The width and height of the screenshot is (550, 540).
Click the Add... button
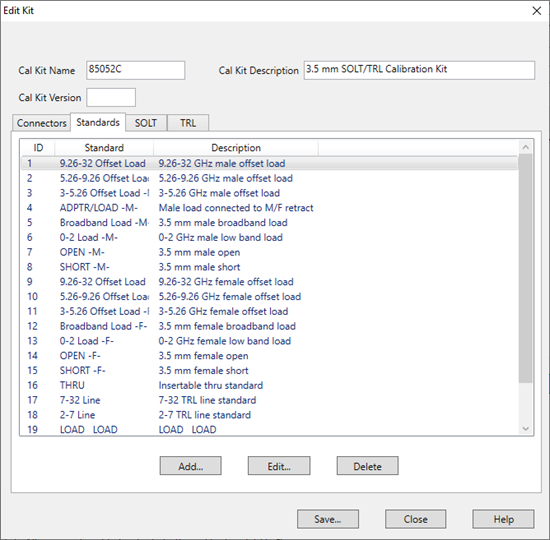(190, 466)
